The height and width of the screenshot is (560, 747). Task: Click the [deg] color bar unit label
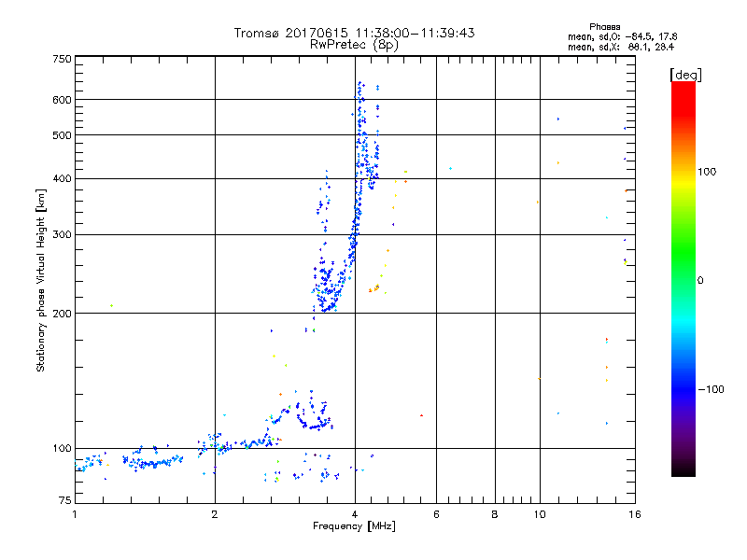(685, 75)
